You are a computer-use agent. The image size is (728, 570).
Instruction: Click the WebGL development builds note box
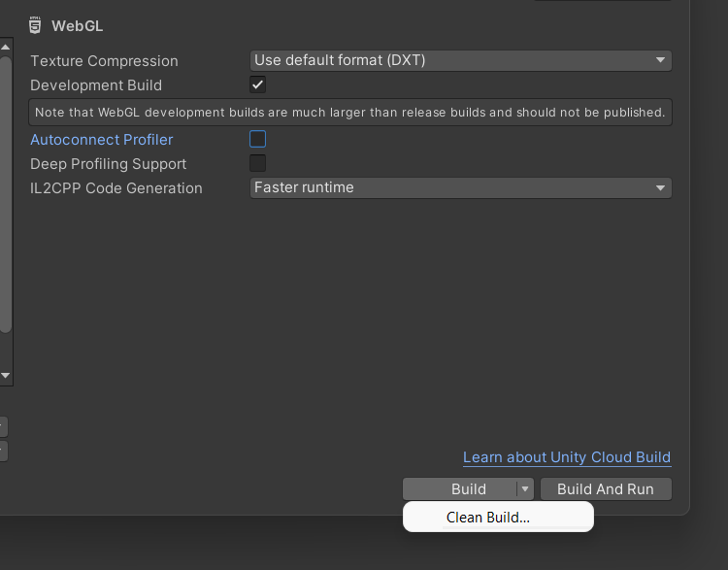349,112
